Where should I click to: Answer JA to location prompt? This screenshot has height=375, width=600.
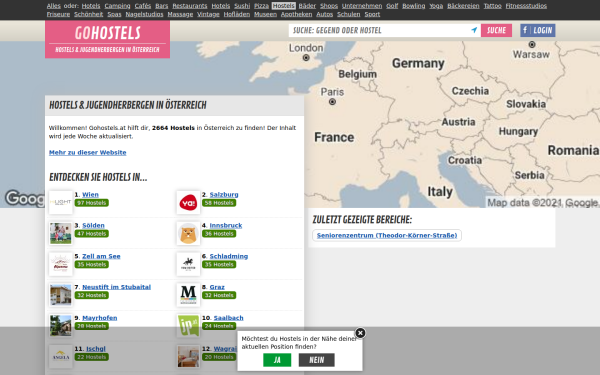[277, 360]
